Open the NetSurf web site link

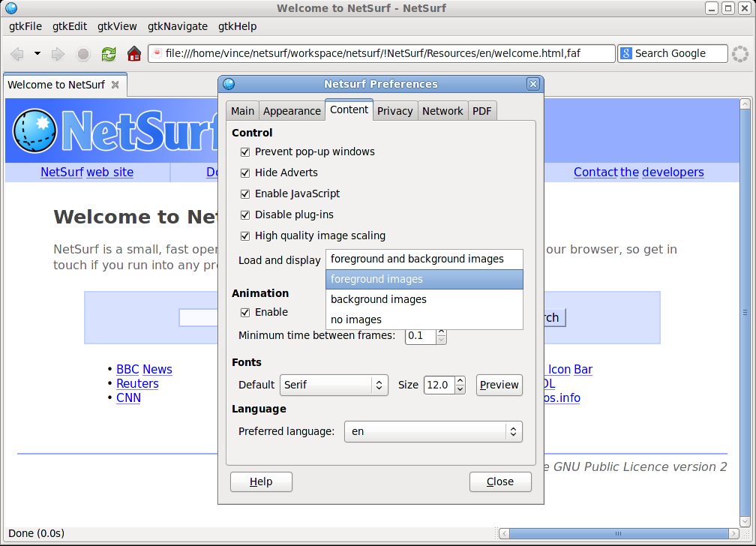point(87,172)
